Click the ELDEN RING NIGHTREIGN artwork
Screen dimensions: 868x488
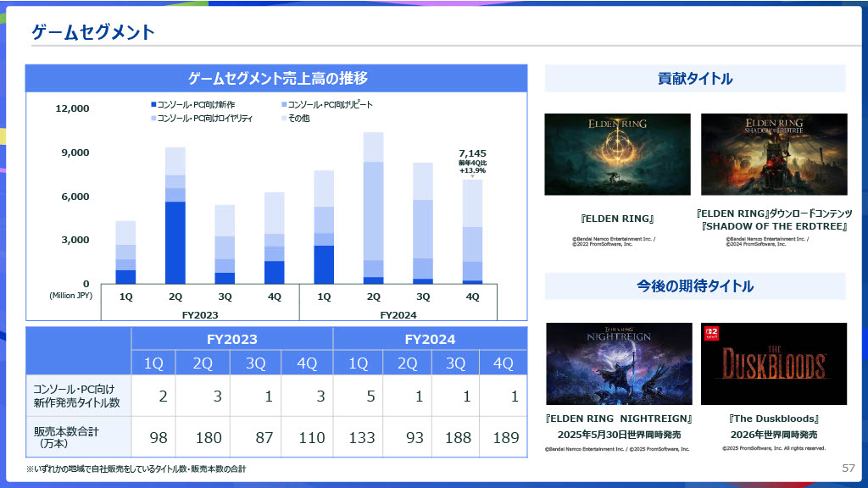tap(619, 364)
